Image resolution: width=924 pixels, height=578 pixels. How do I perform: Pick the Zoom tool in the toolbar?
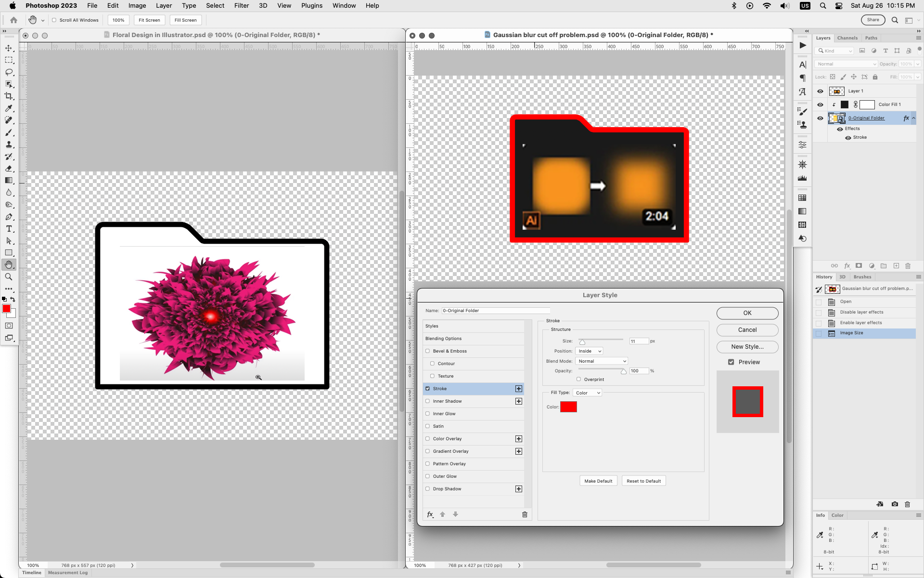pyautogui.click(x=9, y=277)
